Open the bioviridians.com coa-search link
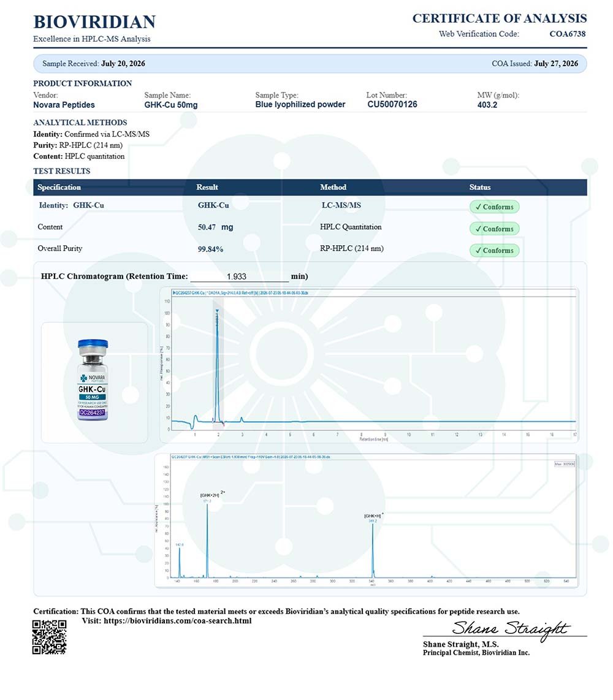This screenshot has width=613, height=700. pyautogui.click(x=178, y=621)
